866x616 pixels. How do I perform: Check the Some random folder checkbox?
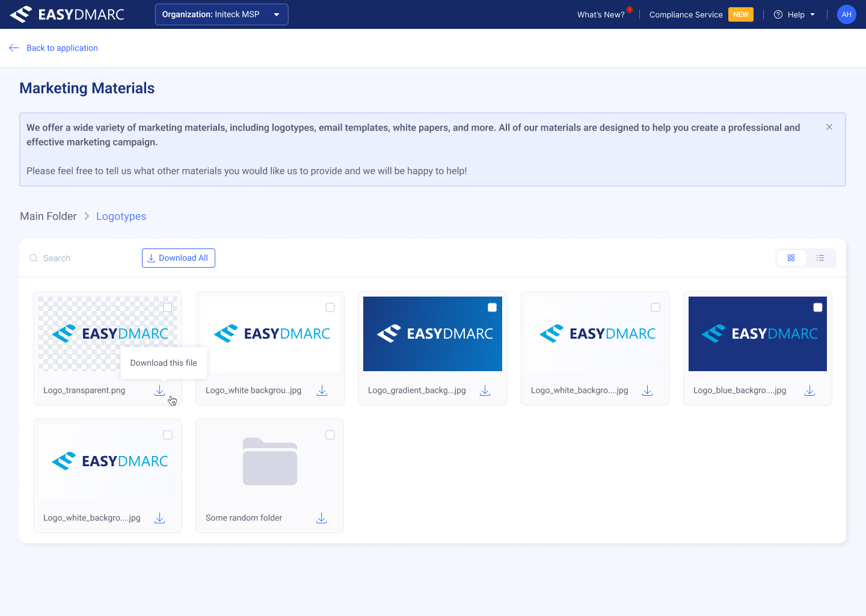pyautogui.click(x=330, y=435)
